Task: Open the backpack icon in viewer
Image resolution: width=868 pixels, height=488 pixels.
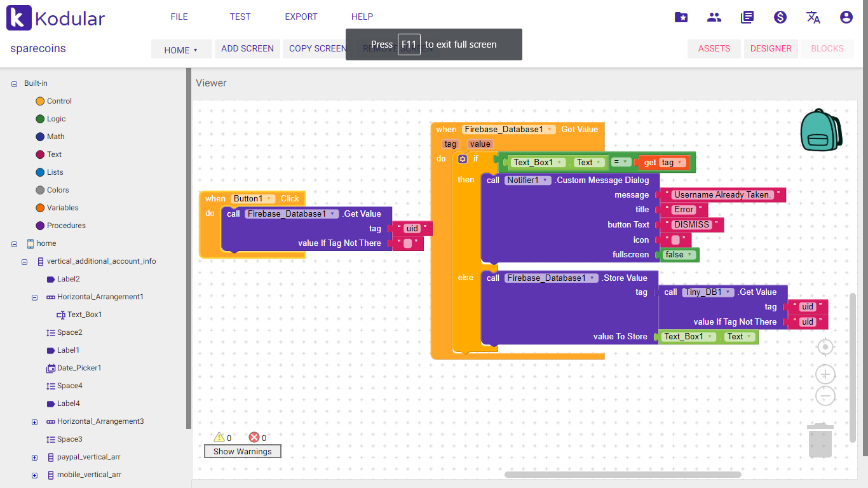Action: 821,130
